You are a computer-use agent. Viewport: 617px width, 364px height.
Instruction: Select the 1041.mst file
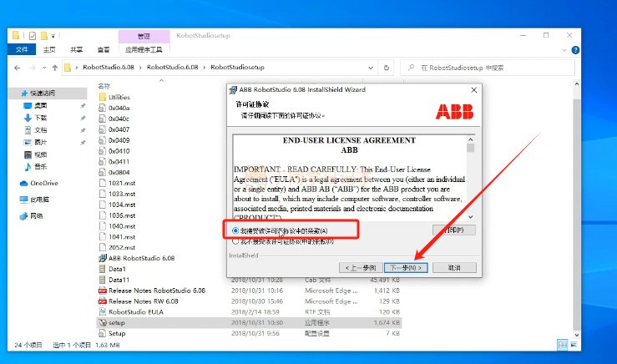(122, 237)
